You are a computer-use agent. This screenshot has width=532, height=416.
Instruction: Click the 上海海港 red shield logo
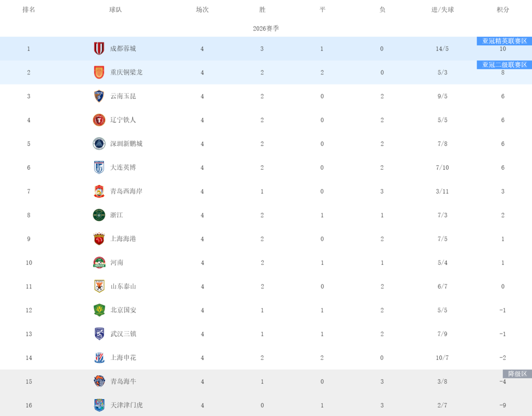pyautogui.click(x=99, y=239)
